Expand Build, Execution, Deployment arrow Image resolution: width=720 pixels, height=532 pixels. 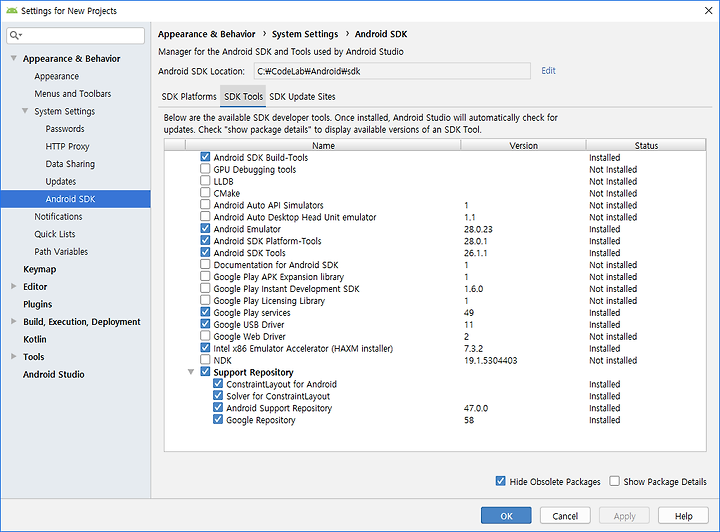pos(14,321)
